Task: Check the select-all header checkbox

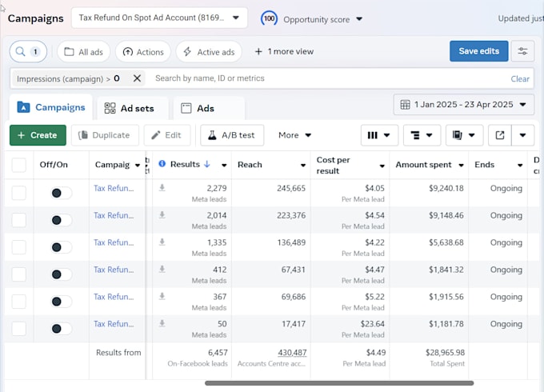Action: [18, 165]
